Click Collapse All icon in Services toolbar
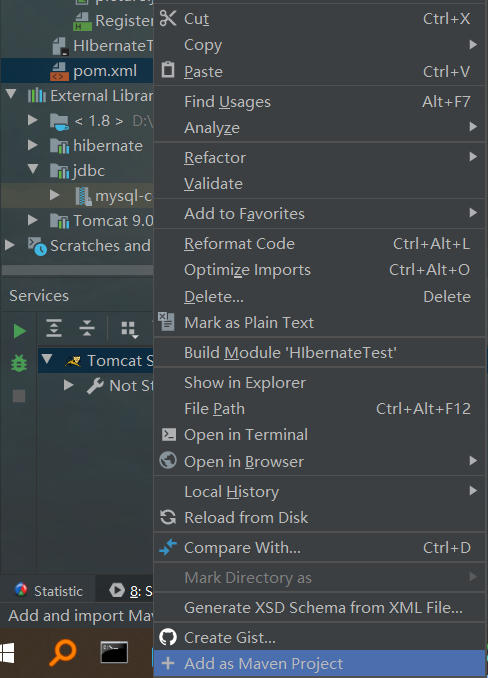This screenshot has height=678, width=488. click(x=87, y=328)
